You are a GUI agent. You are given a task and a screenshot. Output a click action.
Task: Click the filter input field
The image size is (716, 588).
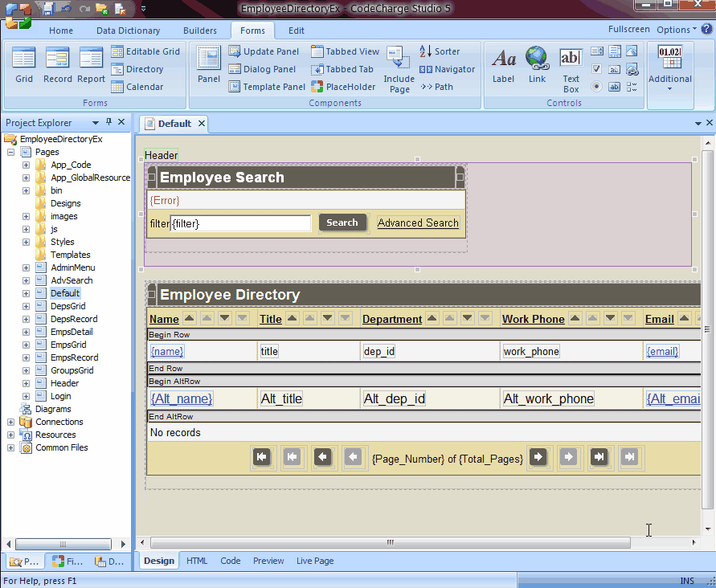tap(240, 223)
